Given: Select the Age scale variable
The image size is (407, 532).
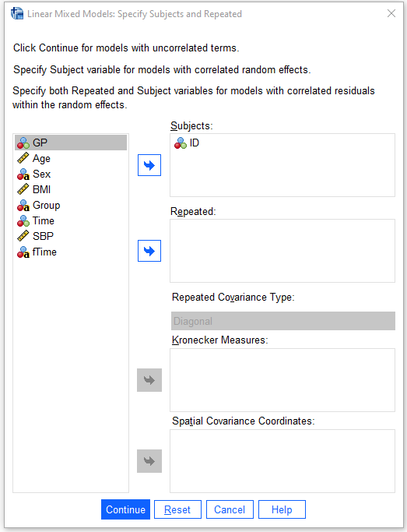Looking at the screenshot, I should 71,158.
